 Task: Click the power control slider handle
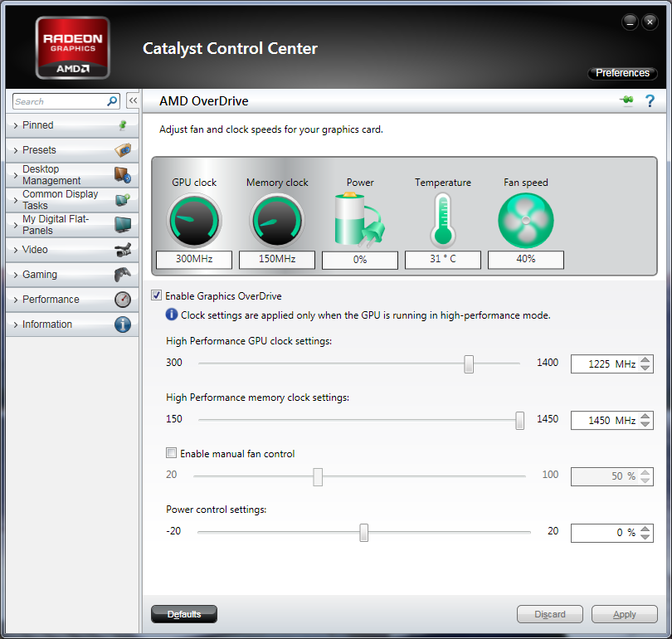364,532
